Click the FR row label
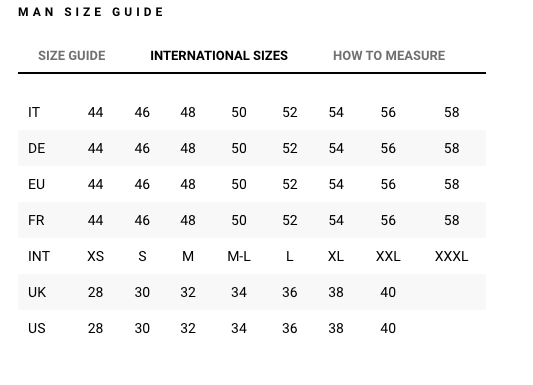 tap(36, 221)
